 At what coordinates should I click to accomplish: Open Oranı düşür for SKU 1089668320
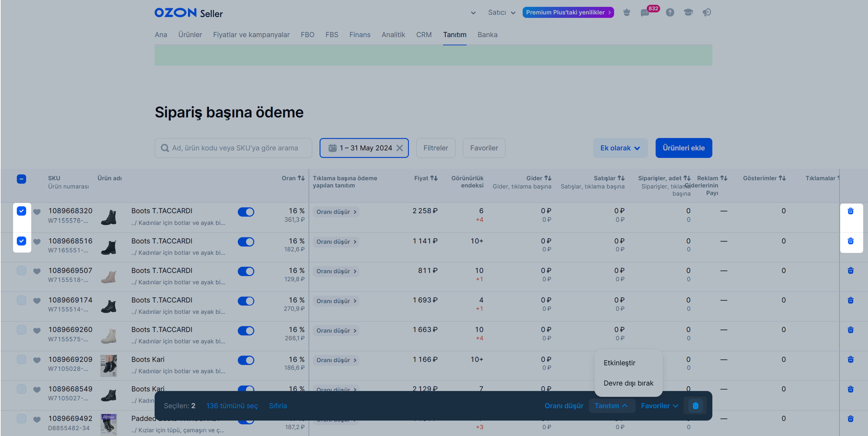(336, 212)
